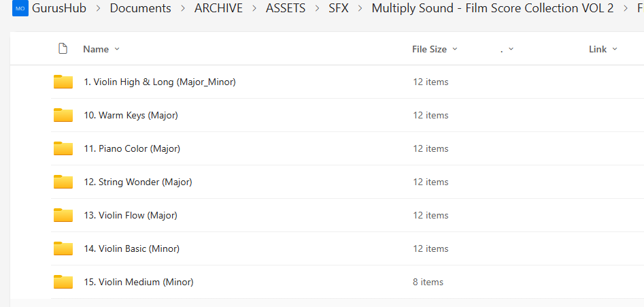Expand the unnamed dot column dropdown
Viewport: 644px width, 307px height.
click(511, 49)
